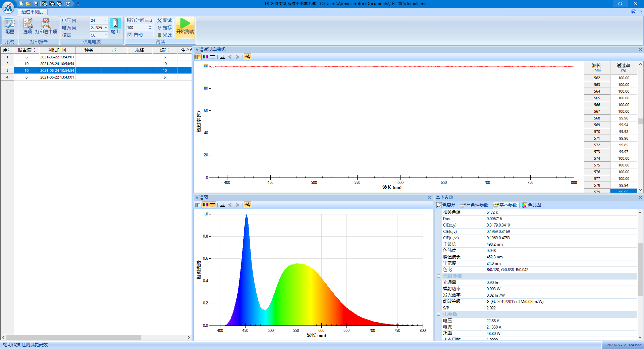This screenshot has width=644, height=349.
Task: Open the 配置 configuration tool
Action: tap(10, 26)
